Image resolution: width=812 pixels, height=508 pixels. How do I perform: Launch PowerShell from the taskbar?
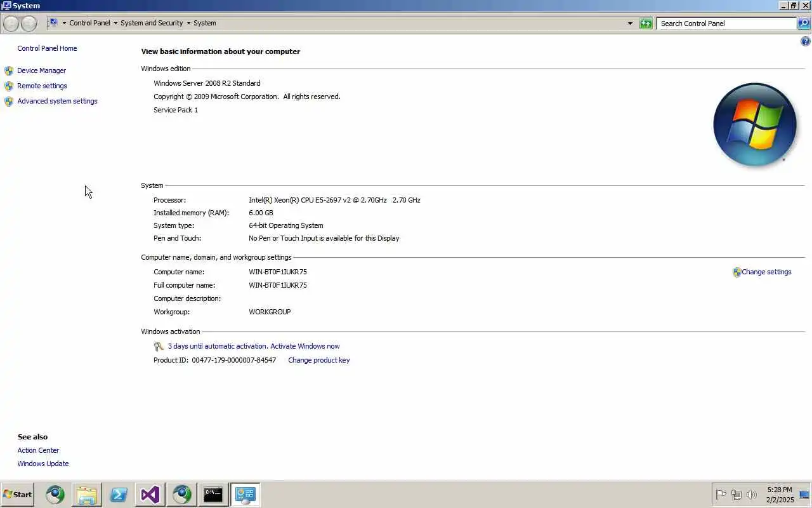(119, 494)
